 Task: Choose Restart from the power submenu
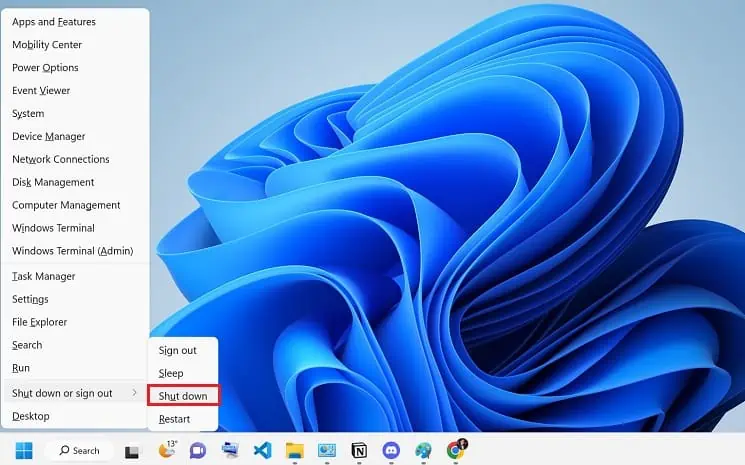(174, 419)
